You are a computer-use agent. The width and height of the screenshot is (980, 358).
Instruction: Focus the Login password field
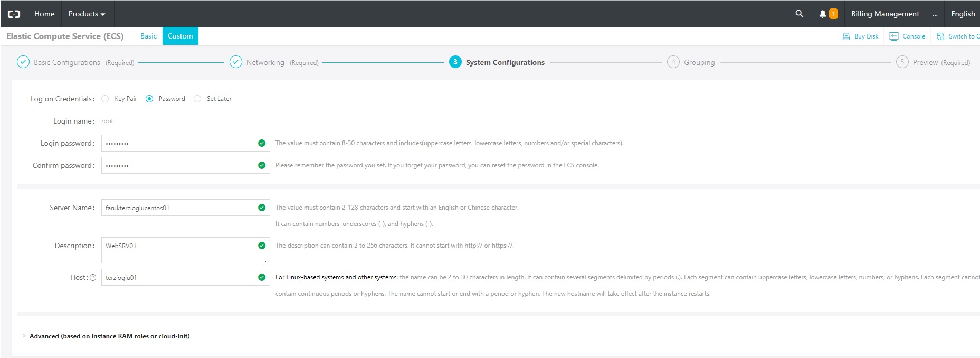point(185,143)
